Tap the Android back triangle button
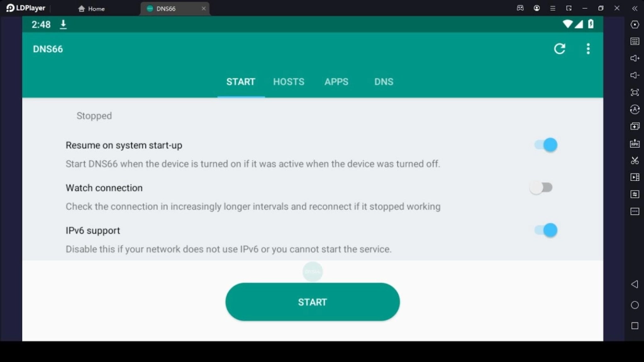 click(635, 284)
